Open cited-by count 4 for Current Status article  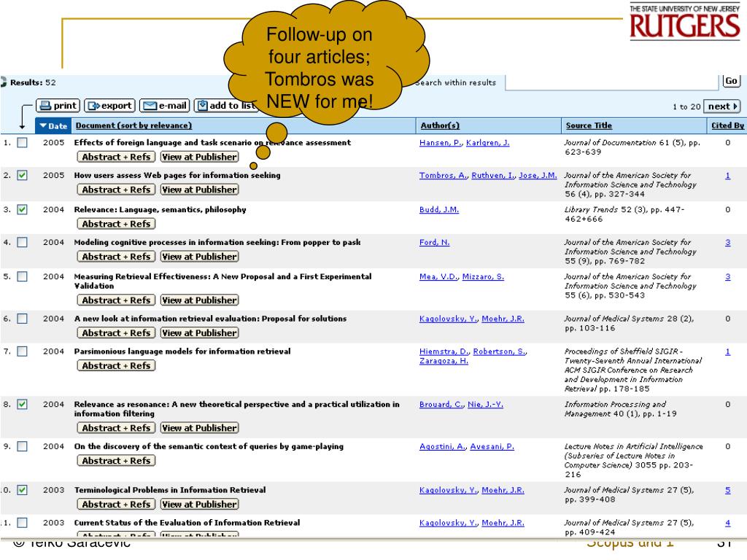tap(727, 523)
